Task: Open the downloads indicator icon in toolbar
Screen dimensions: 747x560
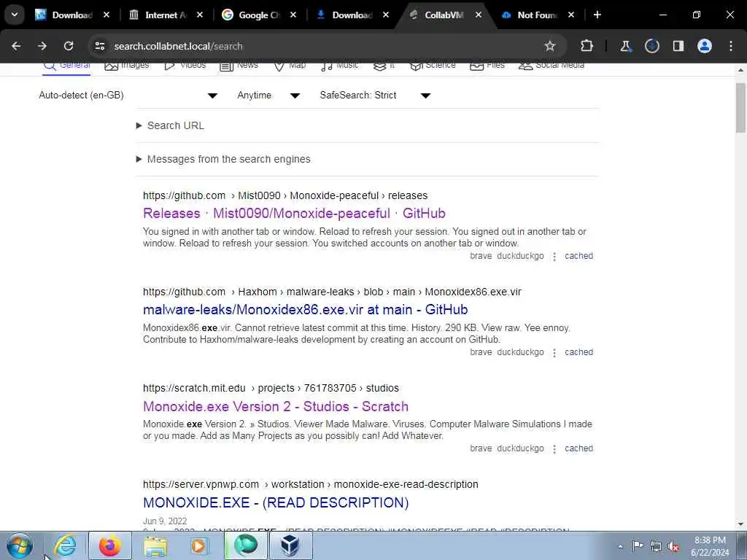Action: (x=651, y=46)
